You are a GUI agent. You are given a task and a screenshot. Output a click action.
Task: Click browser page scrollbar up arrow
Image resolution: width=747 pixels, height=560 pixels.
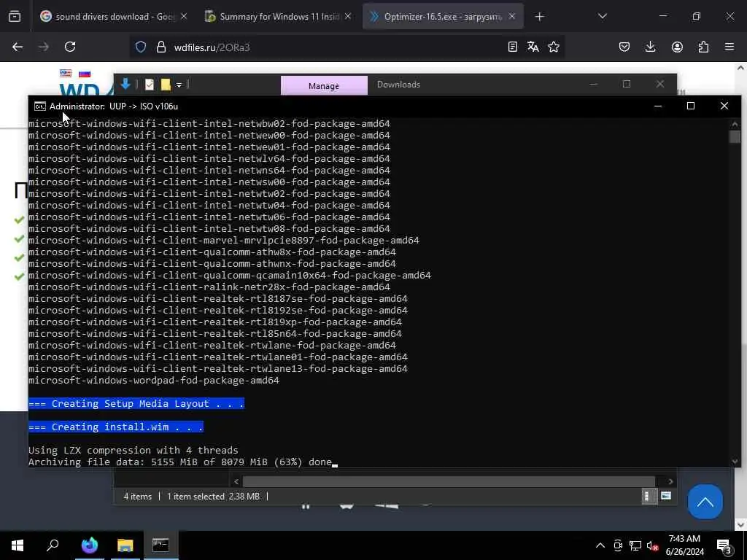coord(740,68)
